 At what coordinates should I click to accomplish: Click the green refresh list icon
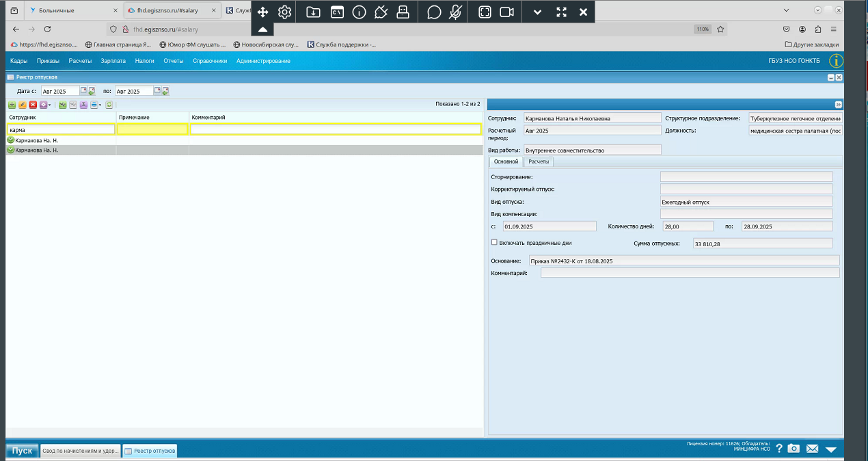tap(109, 105)
